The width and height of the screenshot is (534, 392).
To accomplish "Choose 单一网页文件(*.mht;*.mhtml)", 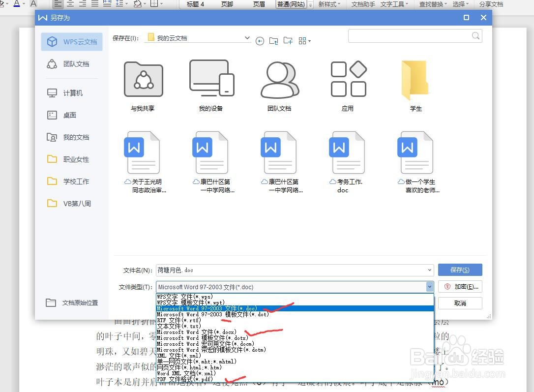I will tap(295, 362).
